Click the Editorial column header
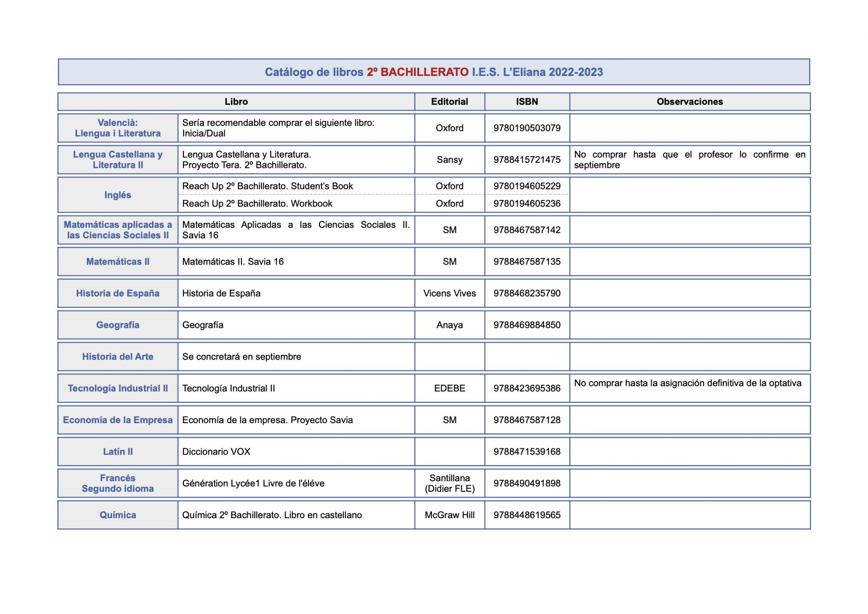This screenshot has height=614, width=868. (x=449, y=102)
